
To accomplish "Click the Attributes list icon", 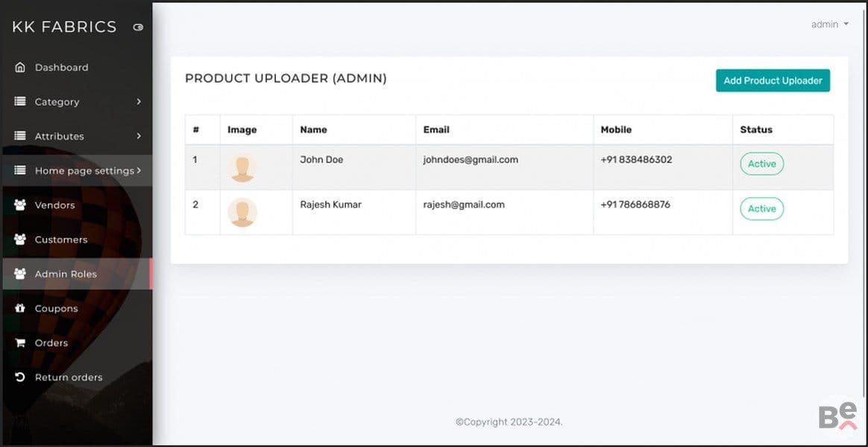I will [20, 136].
